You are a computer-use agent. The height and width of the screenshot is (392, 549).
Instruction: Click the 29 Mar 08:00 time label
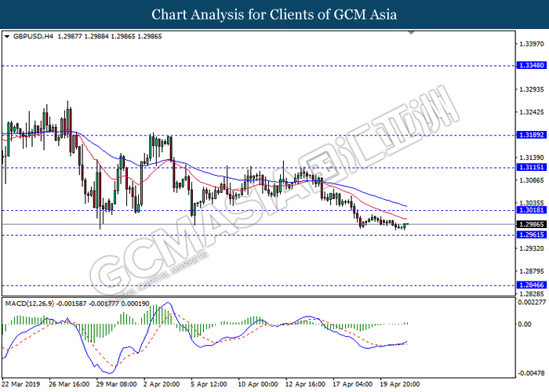[117, 384]
